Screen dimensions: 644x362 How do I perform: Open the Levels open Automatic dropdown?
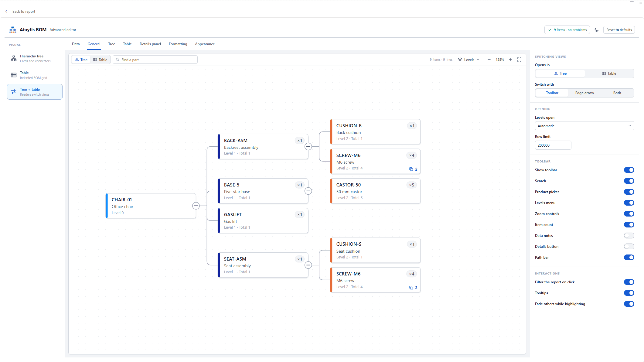pyautogui.click(x=584, y=126)
